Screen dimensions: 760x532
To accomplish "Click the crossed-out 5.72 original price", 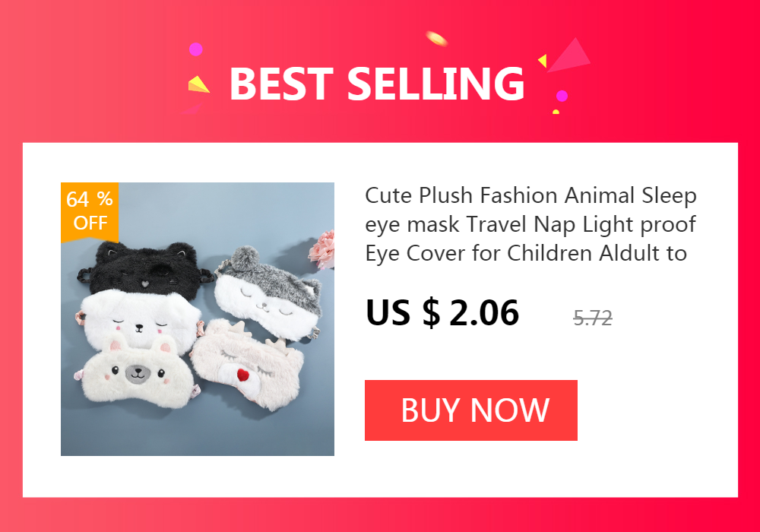I will 592,318.
